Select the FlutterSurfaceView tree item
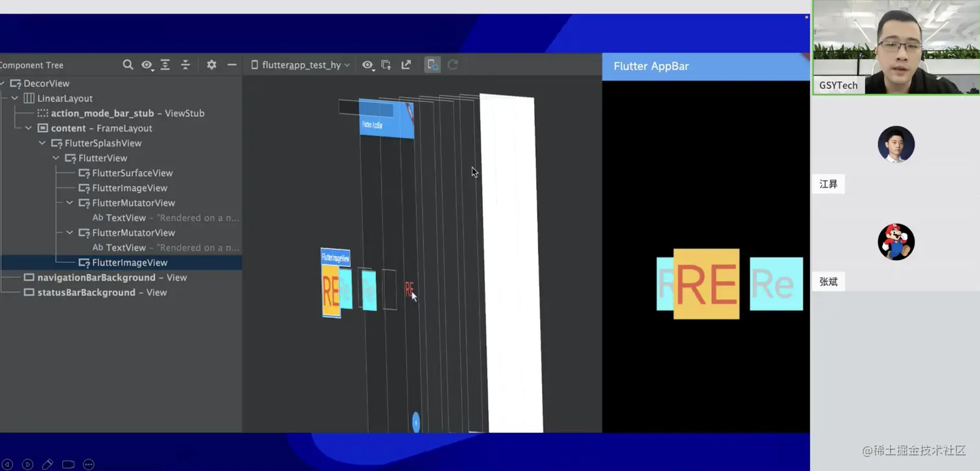The width and height of the screenshot is (980, 471). click(x=132, y=173)
